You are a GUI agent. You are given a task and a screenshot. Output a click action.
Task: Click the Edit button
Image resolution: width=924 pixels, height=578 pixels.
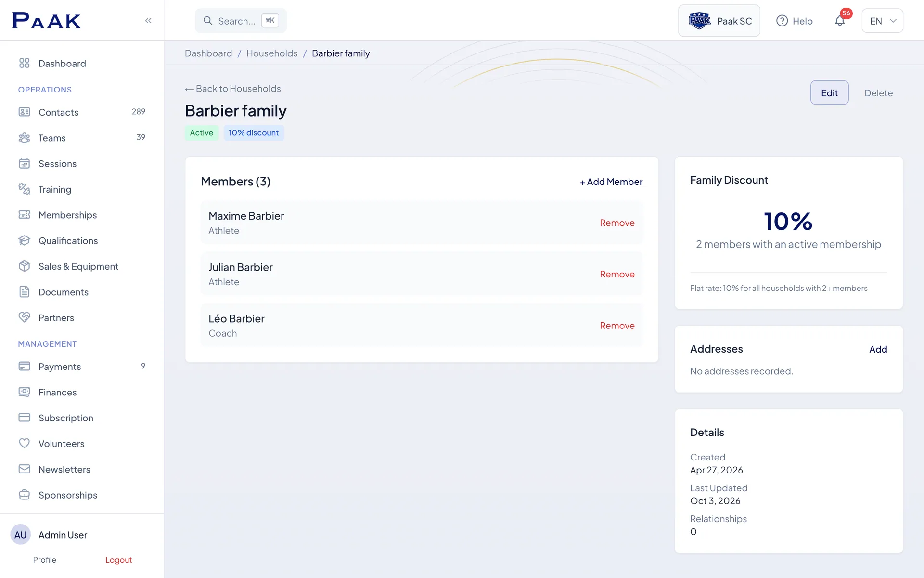829,92
